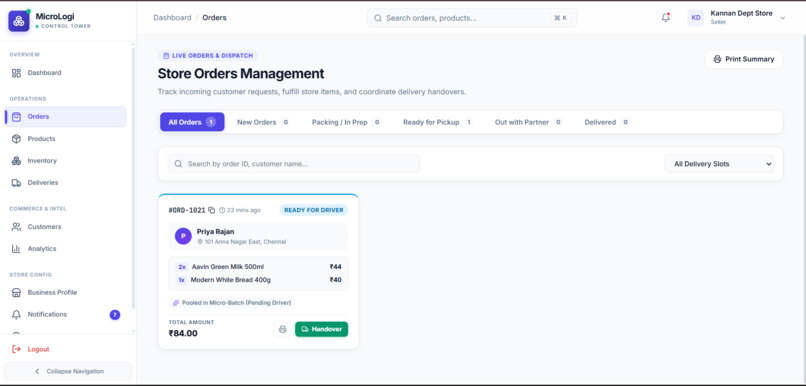Switch to Packing / In Prep tab

coord(345,122)
